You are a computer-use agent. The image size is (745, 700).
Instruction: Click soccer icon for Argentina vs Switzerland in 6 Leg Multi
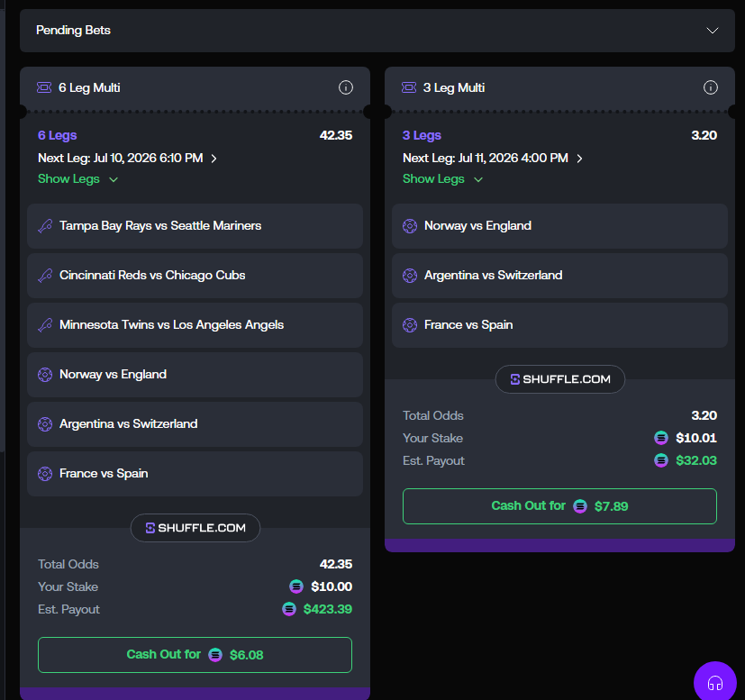[45, 424]
